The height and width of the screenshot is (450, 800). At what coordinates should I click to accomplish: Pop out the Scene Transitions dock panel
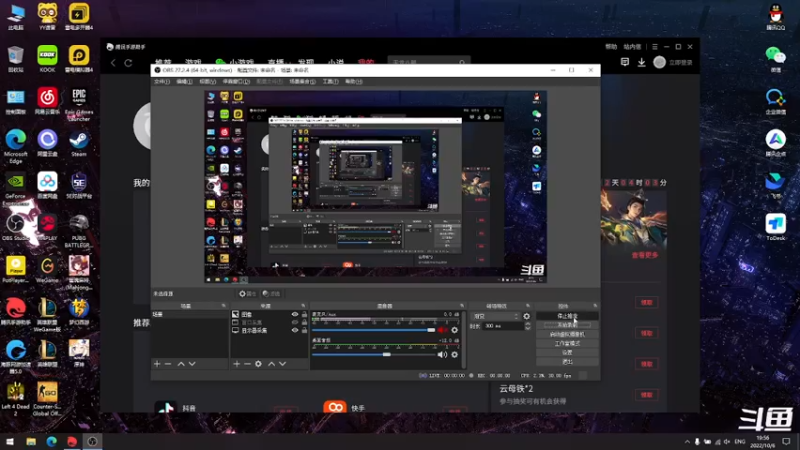coord(528,306)
